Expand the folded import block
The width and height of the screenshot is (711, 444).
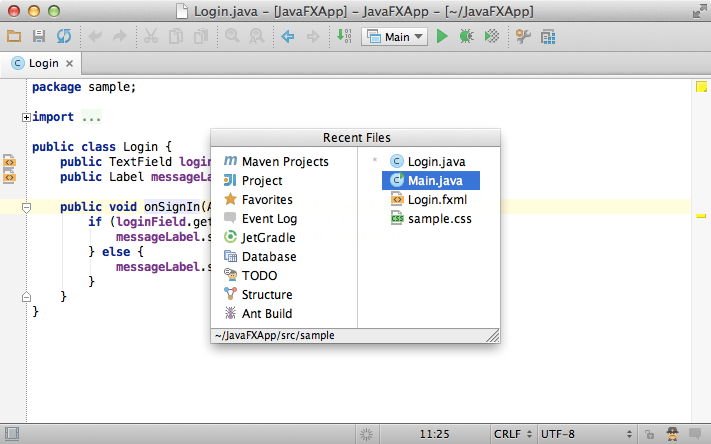[x=26, y=117]
